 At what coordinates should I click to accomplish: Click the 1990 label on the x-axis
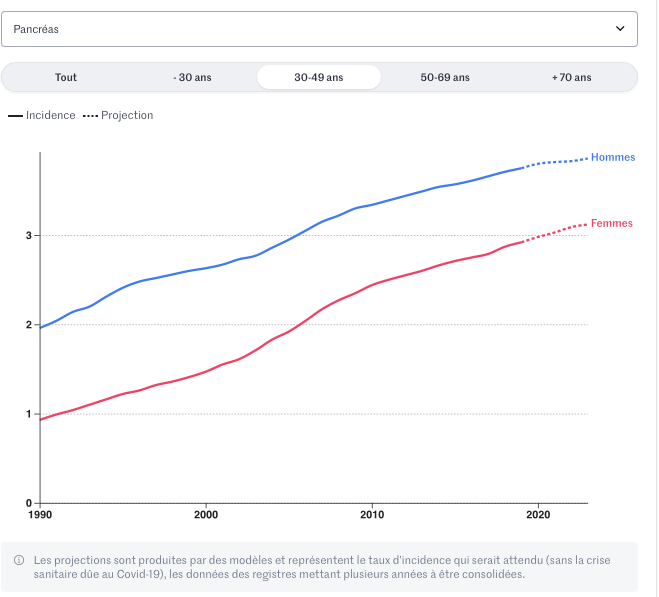[x=40, y=514]
